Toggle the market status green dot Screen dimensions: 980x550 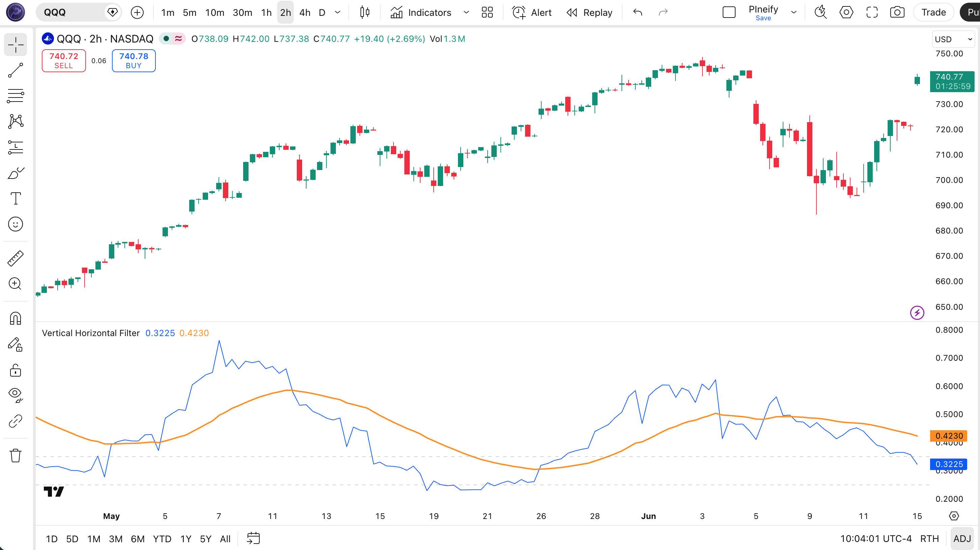pos(166,38)
